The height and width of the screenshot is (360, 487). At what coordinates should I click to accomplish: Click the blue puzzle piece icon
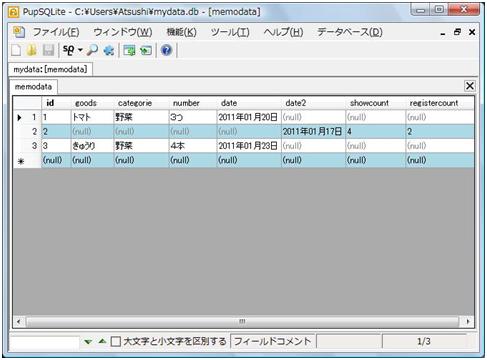pos(109,50)
